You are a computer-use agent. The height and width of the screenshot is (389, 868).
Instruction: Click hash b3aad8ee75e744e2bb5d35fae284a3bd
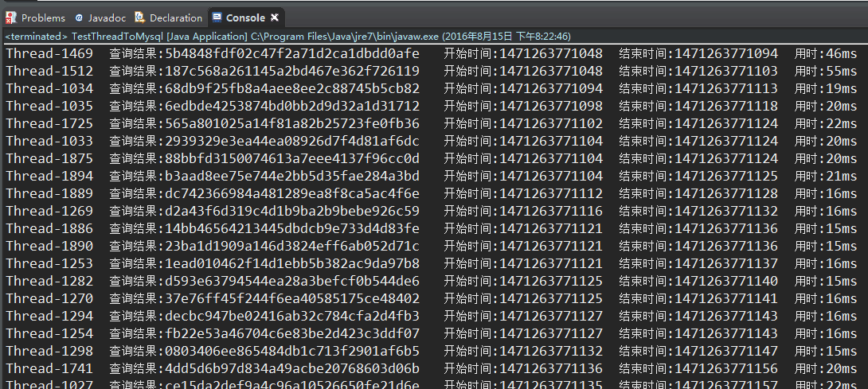[x=292, y=176]
